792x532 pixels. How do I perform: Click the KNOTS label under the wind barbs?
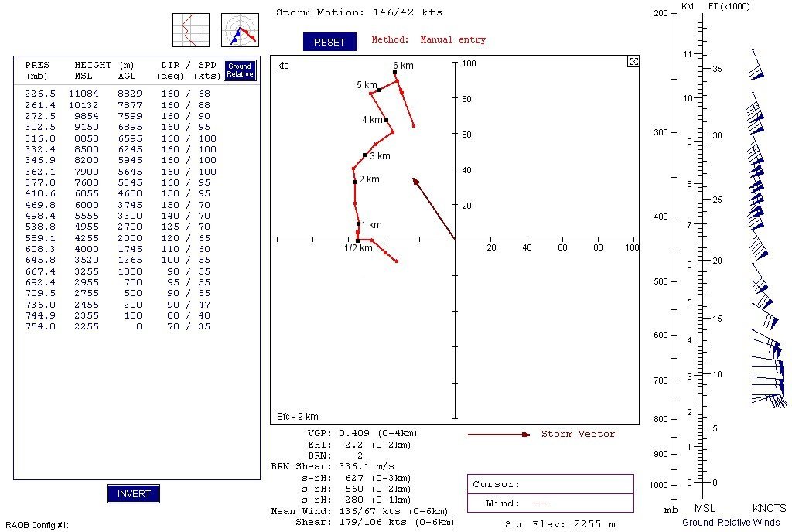click(x=770, y=508)
